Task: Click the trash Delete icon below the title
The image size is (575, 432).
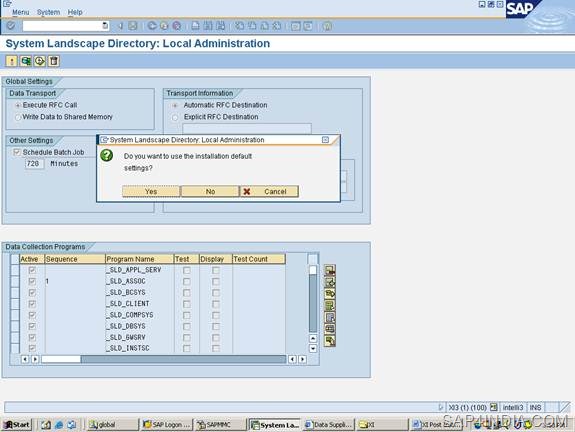Action: pos(54,61)
